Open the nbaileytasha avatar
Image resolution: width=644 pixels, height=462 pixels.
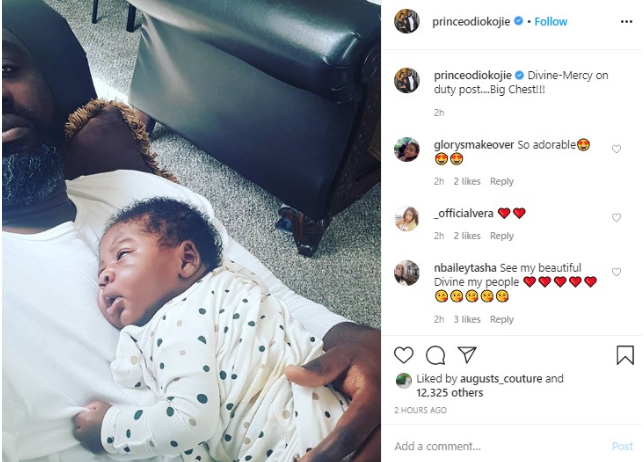tap(407, 273)
